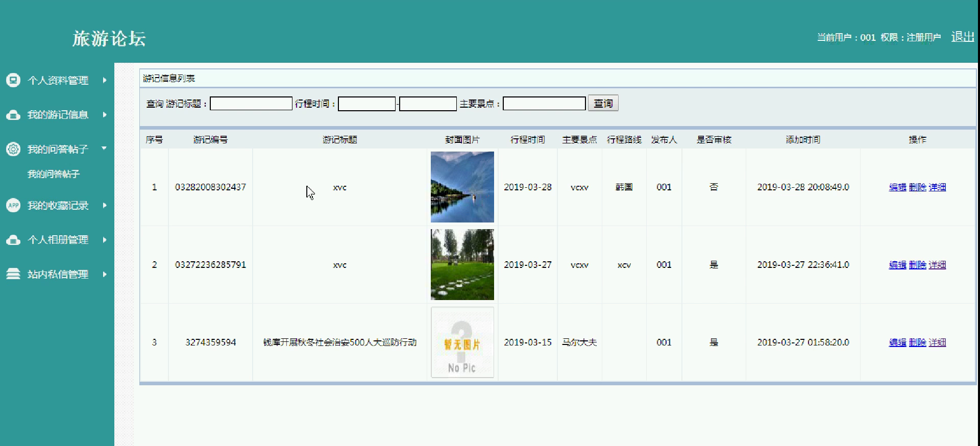Image resolution: width=980 pixels, height=446 pixels.
Task: Open 站内私信管理 menu
Action: click(57, 274)
